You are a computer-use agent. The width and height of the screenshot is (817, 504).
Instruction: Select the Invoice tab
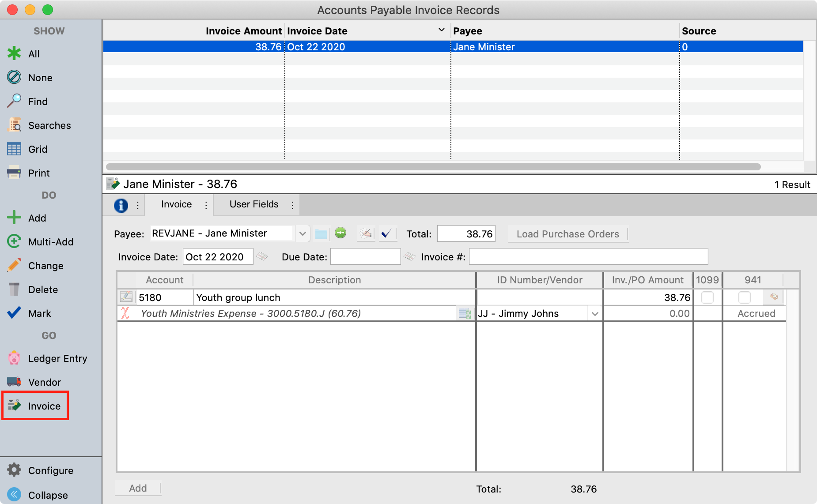pos(176,204)
